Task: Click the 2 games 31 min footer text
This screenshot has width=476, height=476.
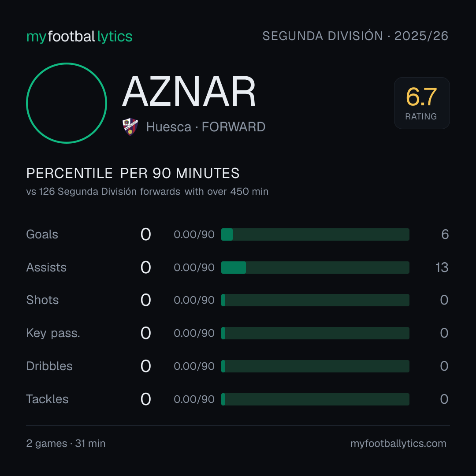Action: [x=66, y=443]
